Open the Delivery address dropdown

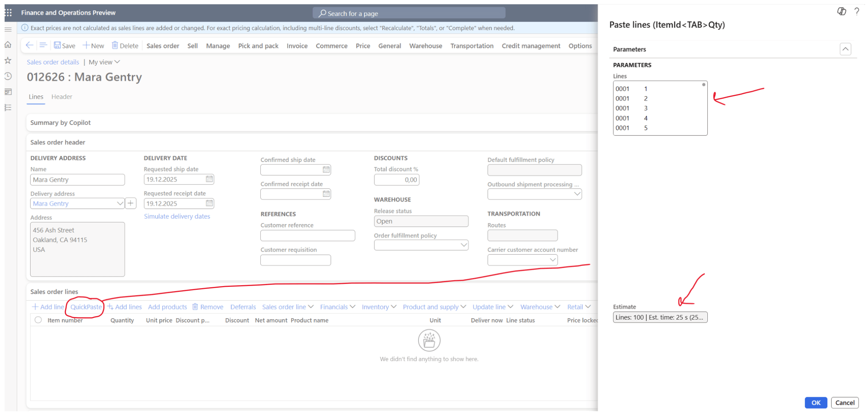120,204
